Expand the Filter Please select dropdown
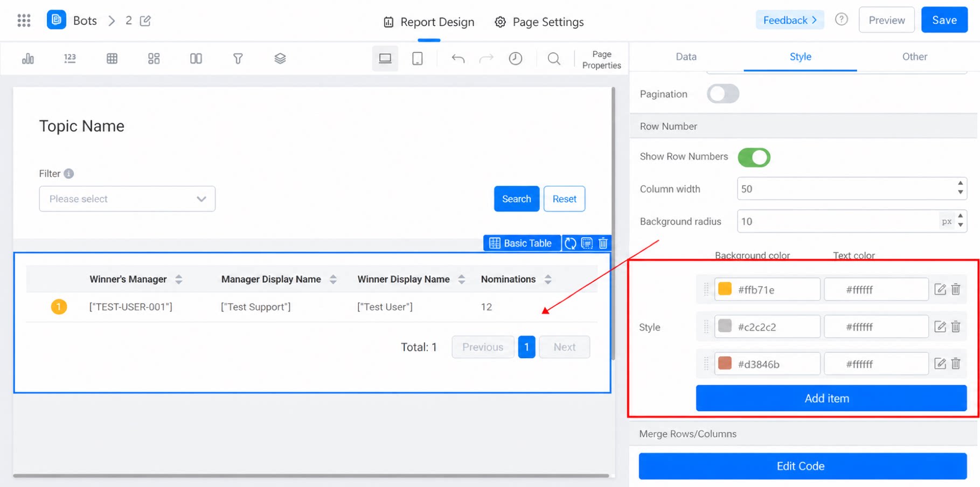Image resolution: width=980 pixels, height=487 pixels. tap(127, 199)
